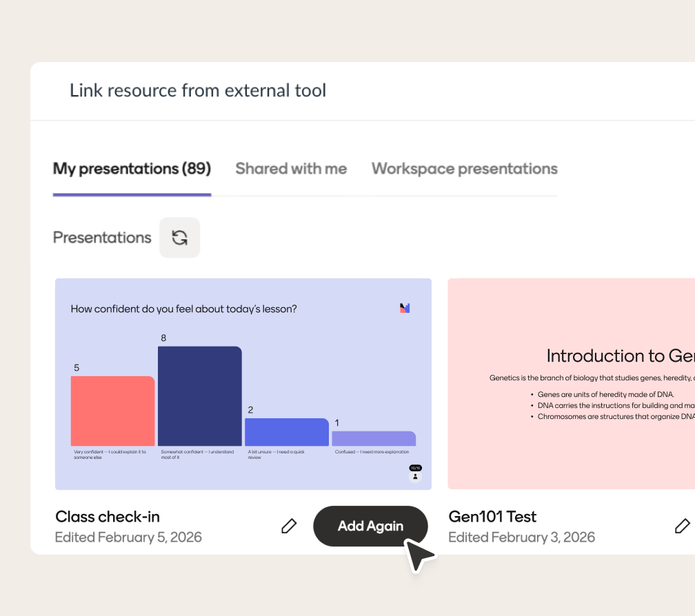This screenshot has width=695, height=616.
Task: Click the Gen101 Test title text
Action: (x=492, y=517)
